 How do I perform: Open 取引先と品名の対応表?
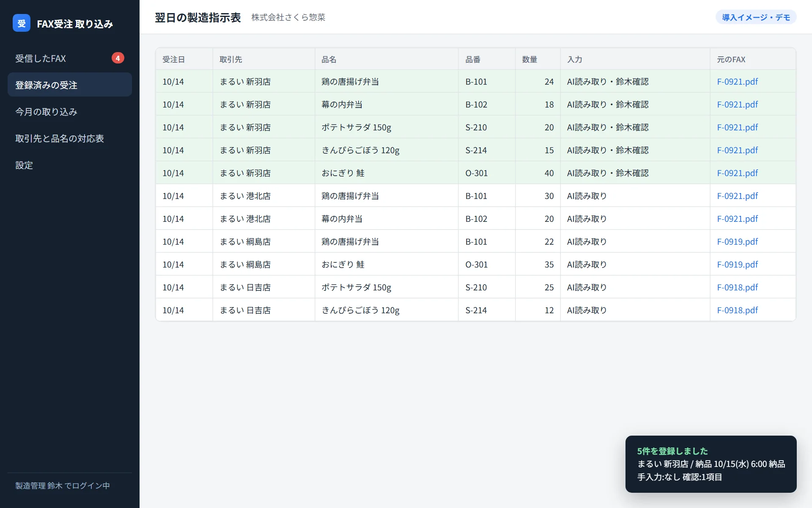(x=70, y=138)
